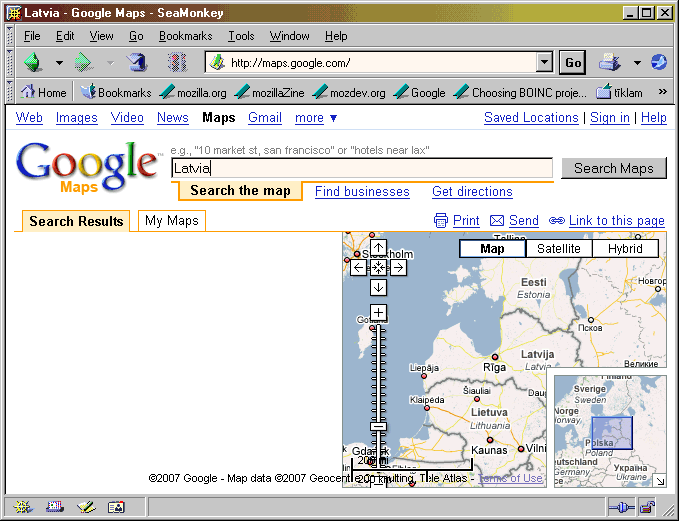Click the Sign in link

tap(610, 117)
